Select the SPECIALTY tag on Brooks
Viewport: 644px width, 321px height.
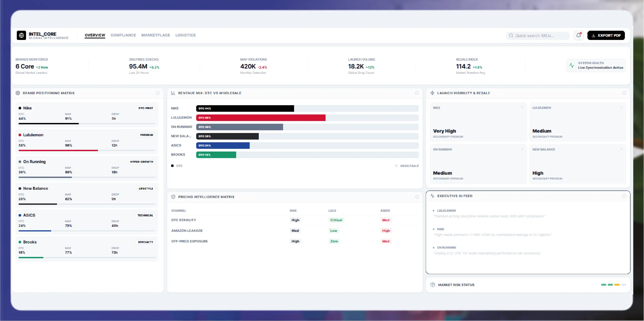[x=145, y=242]
